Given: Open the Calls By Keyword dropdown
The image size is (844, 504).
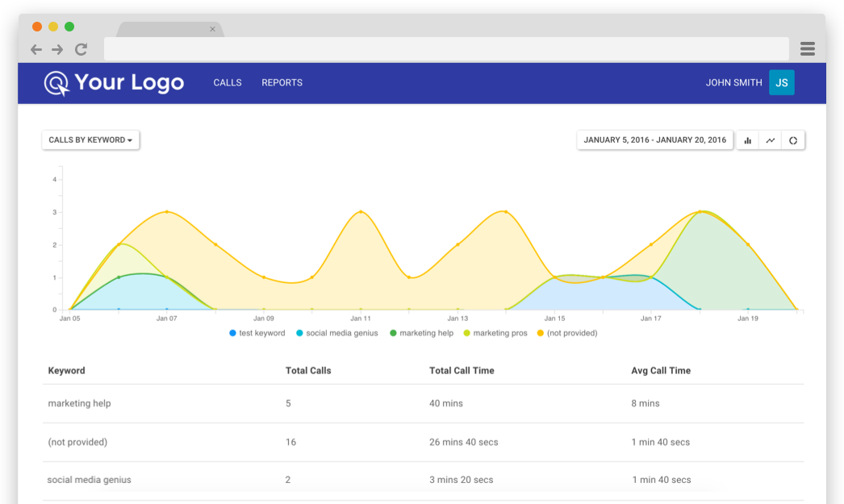Looking at the screenshot, I should 90,140.
